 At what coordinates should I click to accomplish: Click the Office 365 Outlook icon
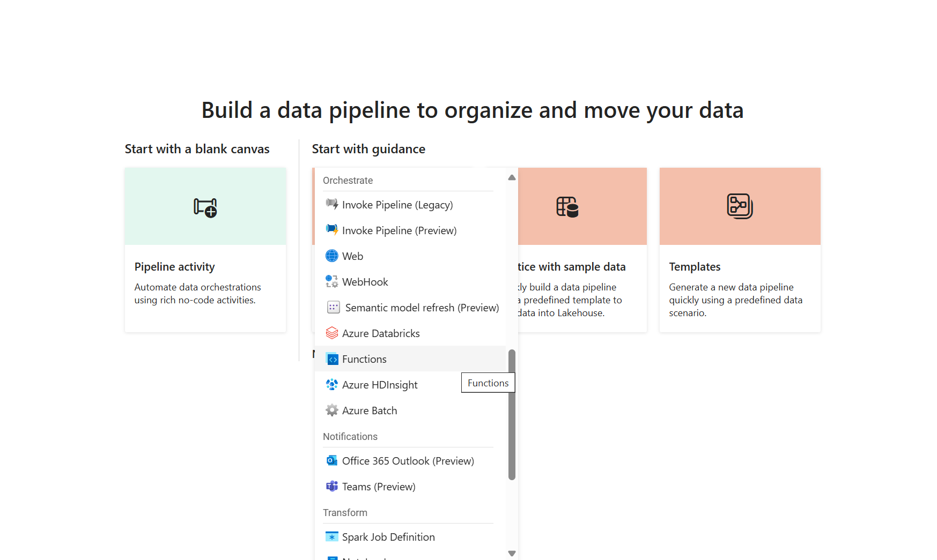(332, 460)
